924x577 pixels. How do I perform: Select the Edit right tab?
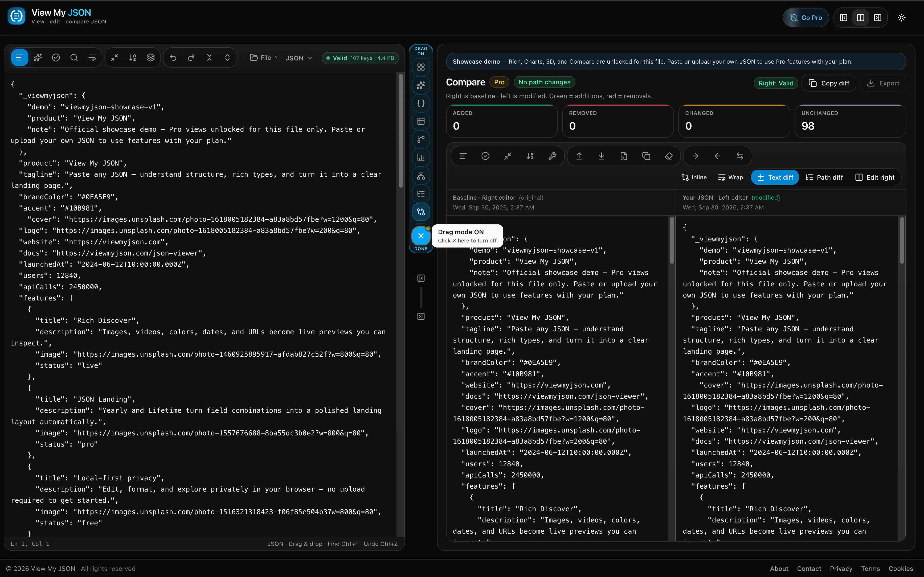[875, 178]
